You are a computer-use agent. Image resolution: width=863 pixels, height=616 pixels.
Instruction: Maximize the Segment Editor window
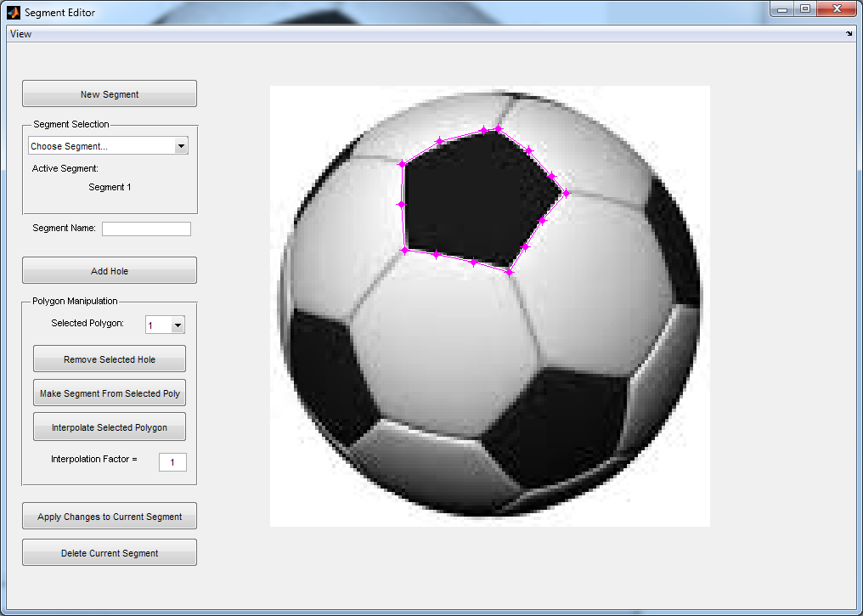click(805, 8)
